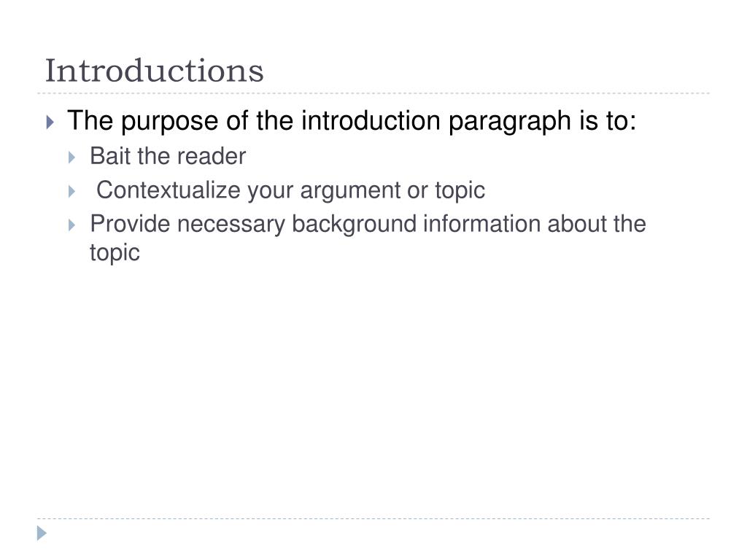The image size is (747, 560).
Task: Click bullet arrow before "The purpose of"
Action: tap(50, 122)
